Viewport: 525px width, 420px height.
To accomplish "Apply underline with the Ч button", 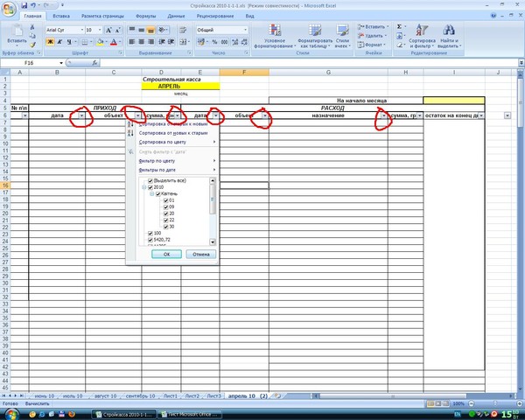I will coord(69,42).
